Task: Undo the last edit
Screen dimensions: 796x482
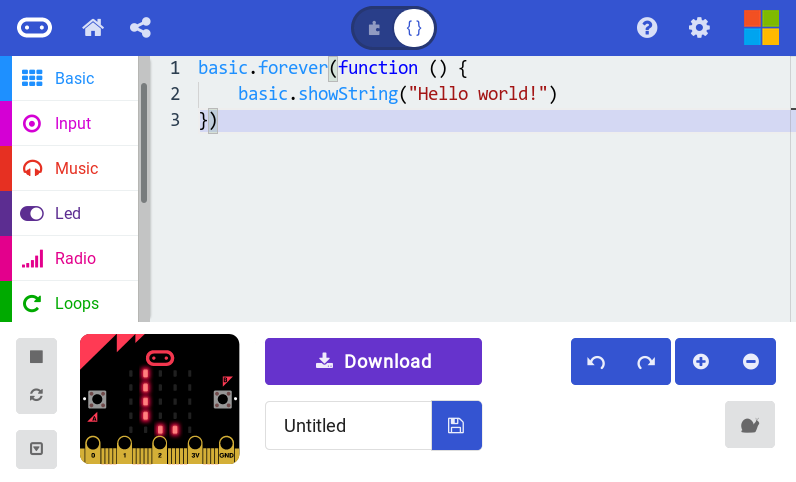Action: point(596,362)
